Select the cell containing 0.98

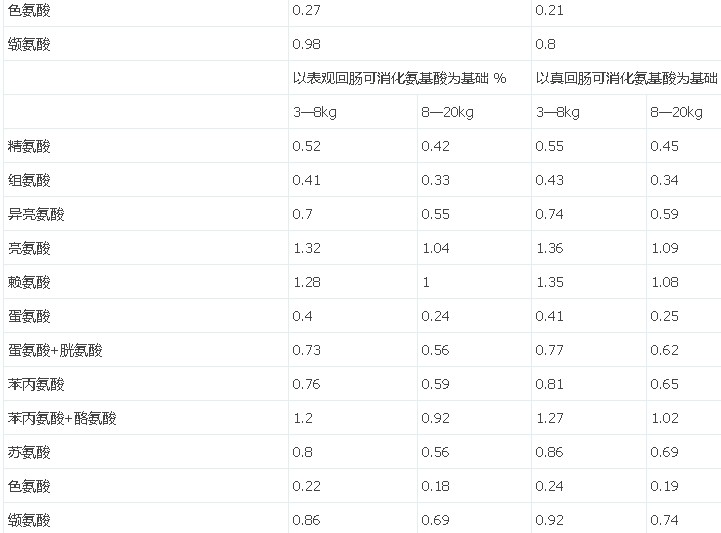(306, 44)
